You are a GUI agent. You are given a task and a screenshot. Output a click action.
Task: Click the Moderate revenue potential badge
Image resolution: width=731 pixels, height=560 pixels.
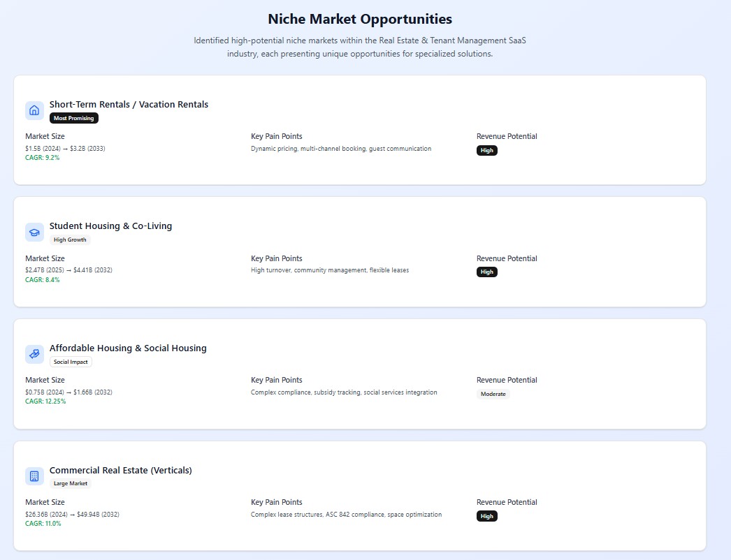493,394
